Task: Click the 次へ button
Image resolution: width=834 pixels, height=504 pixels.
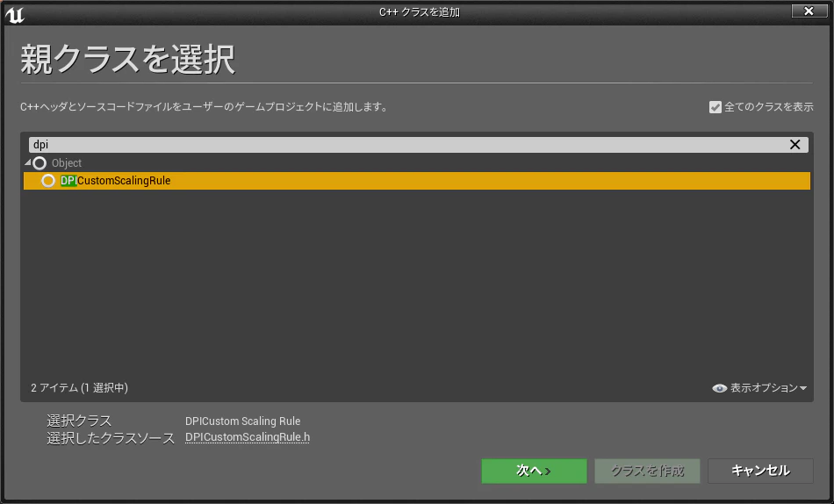Action: coord(534,471)
